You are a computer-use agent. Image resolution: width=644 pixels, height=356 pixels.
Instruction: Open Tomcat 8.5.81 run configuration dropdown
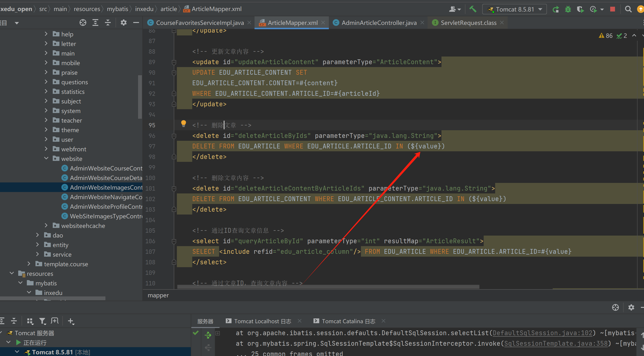click(x=515, y=10)
